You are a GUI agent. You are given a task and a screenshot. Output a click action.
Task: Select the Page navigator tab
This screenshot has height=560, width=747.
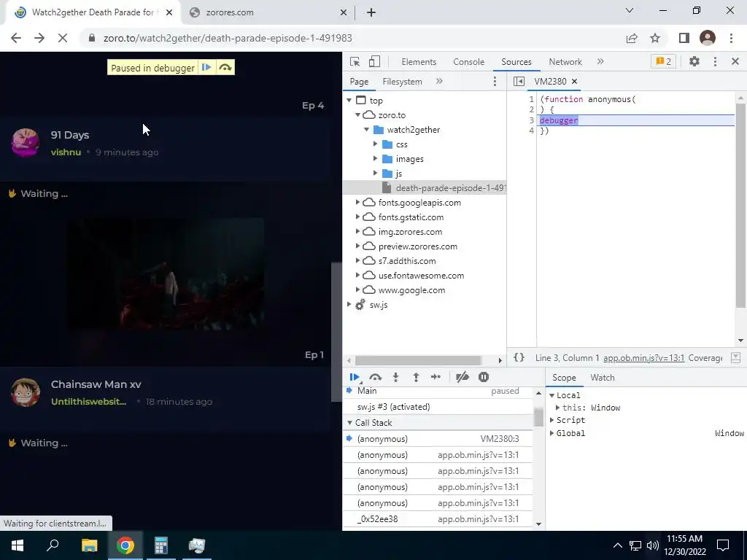(359, 82)
